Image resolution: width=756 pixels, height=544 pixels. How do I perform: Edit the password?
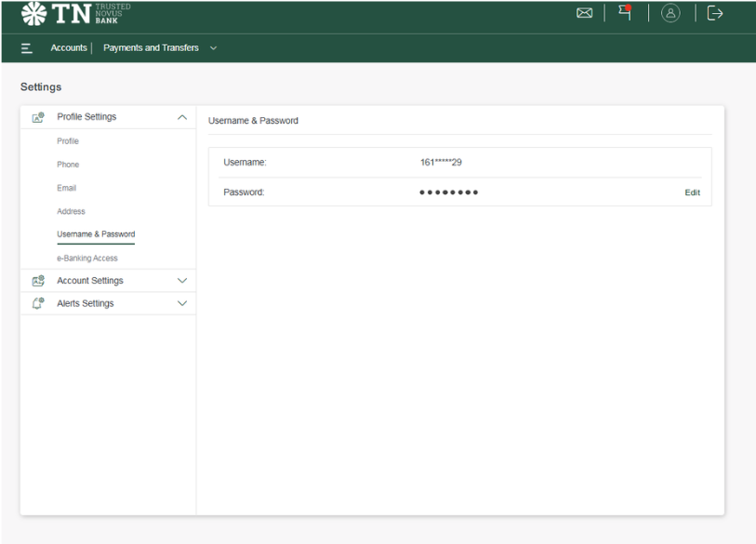point(692,192)
